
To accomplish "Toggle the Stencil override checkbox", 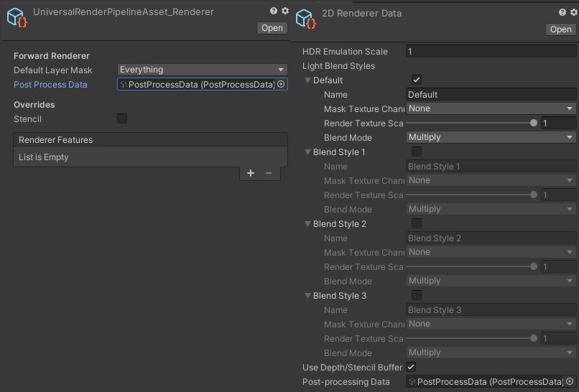I will (x=122, y=118).
